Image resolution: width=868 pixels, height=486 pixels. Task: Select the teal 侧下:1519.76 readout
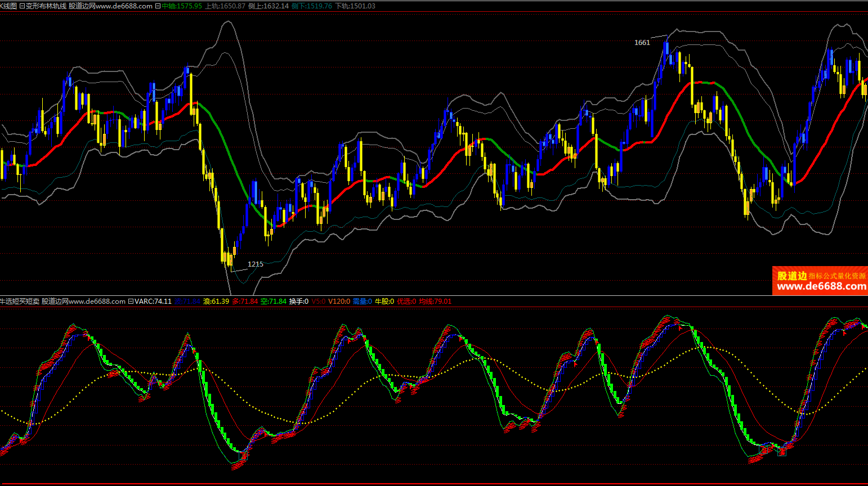coord(311,6)
